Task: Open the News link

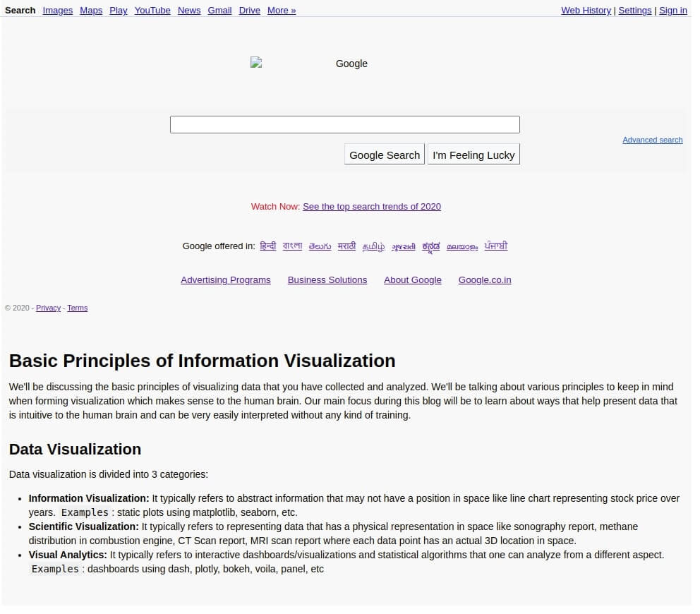Action: (x=189, y=11)
